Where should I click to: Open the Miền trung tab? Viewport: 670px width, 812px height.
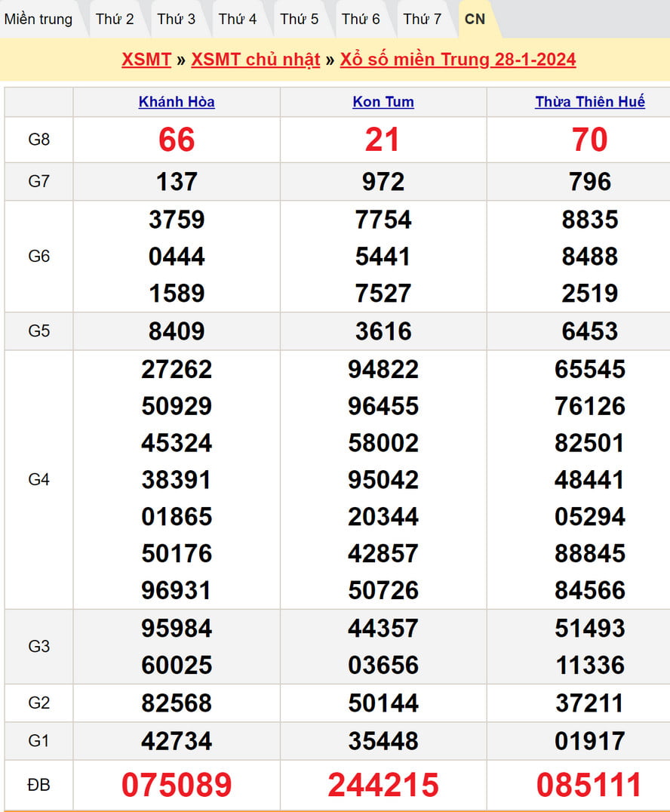(x=38, y=19)
